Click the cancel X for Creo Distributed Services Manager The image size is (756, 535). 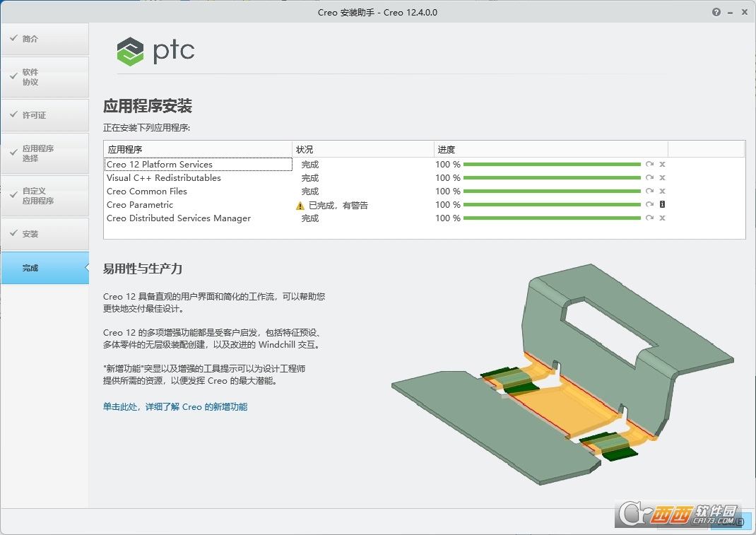pos(663,218)
